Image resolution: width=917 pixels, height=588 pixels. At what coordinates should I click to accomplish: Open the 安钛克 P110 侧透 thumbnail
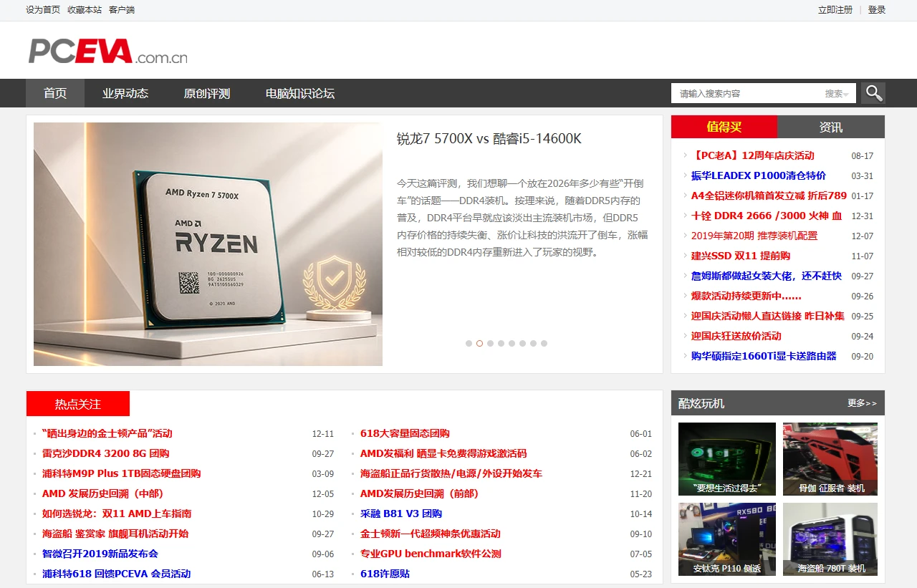point(727,539)
